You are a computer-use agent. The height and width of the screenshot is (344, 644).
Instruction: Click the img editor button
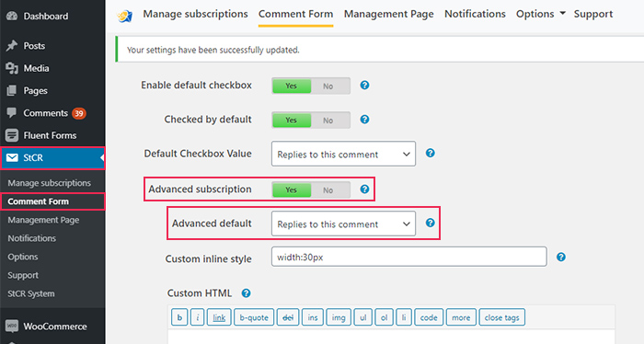[339, 317]
